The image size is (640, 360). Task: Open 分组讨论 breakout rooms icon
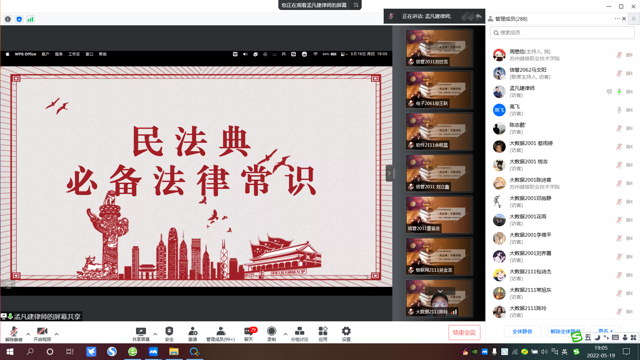pyautogui.click(x=300, y=333)
